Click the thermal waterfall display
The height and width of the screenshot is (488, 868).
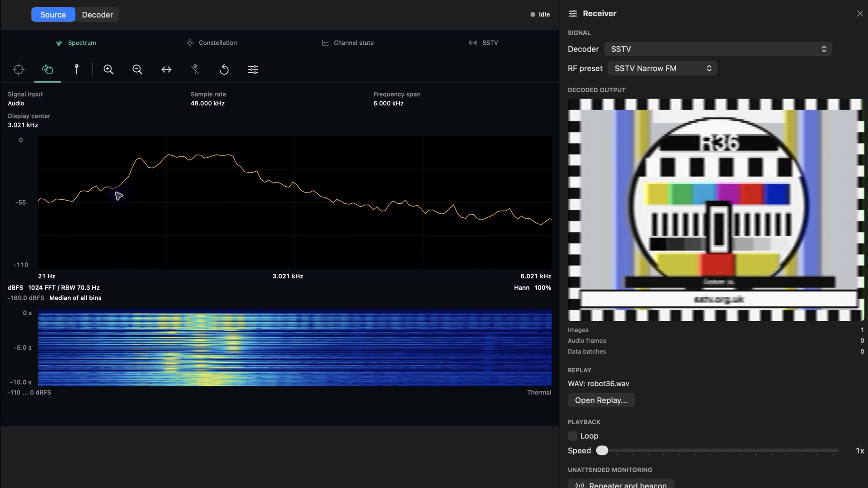(x=295, y=348)
